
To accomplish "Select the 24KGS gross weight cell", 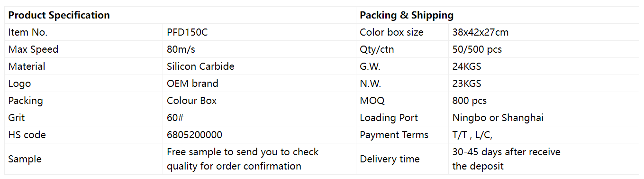I will [544, 66].
